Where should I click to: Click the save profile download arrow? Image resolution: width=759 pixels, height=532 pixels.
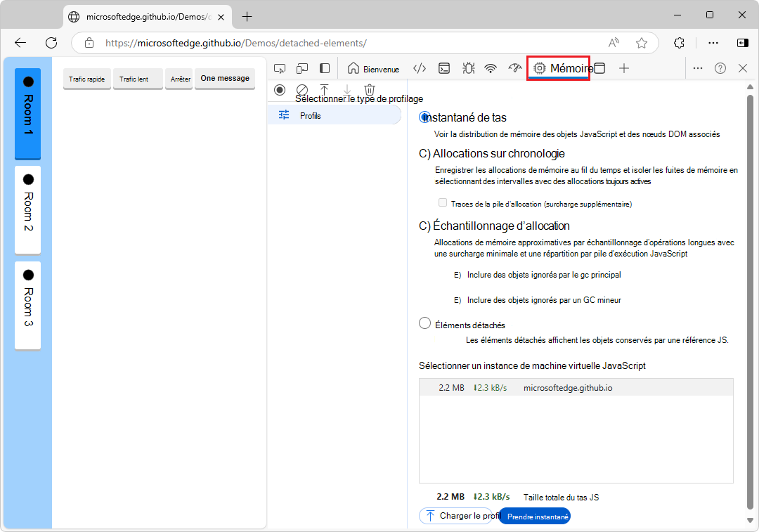click(347, 89)
